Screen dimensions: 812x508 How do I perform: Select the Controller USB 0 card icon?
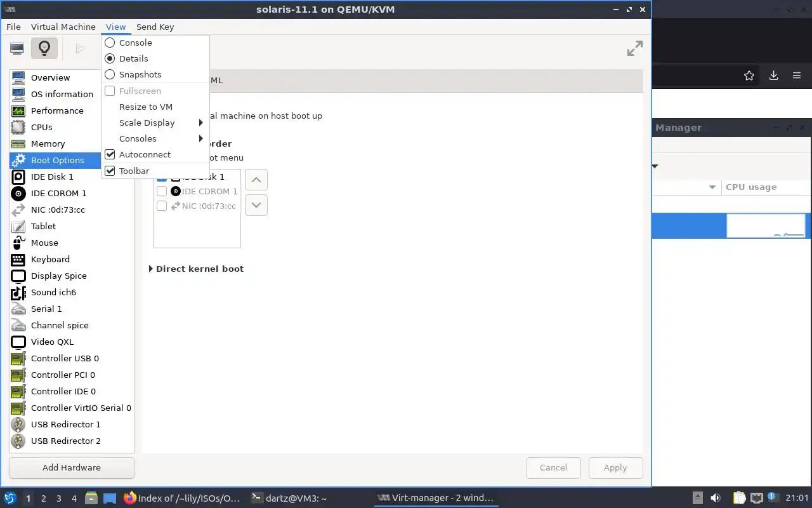click(x=18, y=358)
